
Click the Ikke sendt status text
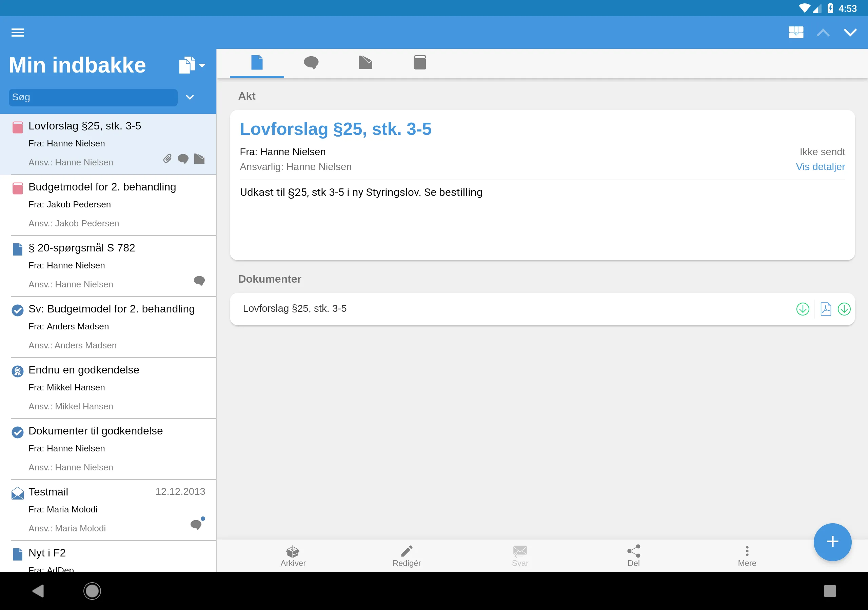click(x=822, y=152)
